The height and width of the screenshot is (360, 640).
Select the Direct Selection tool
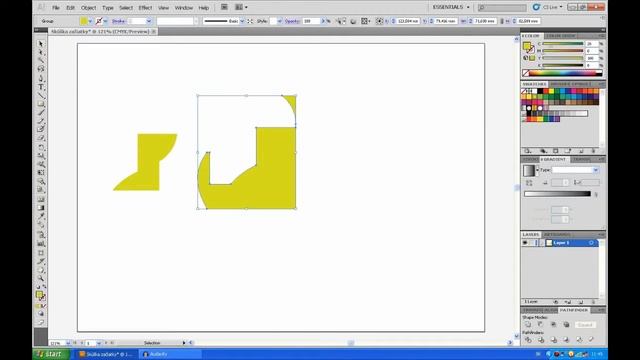click(41, 52)
